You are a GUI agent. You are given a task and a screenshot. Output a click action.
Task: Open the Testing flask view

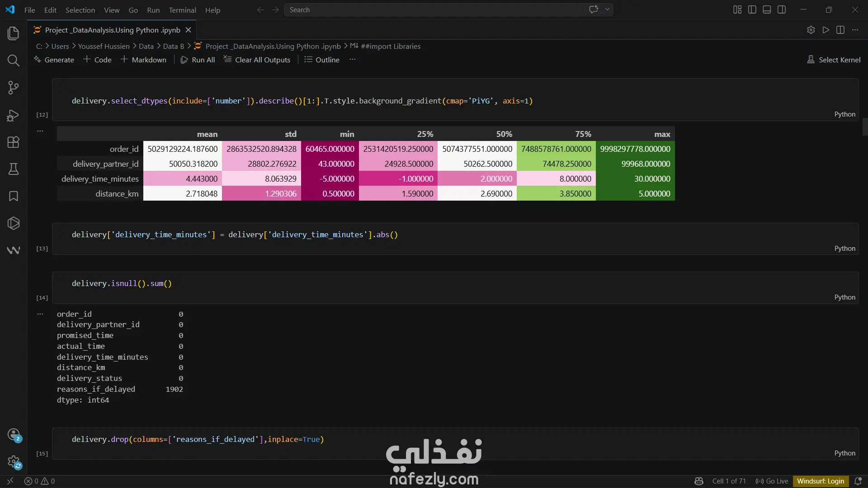click(x=13, y=169)
